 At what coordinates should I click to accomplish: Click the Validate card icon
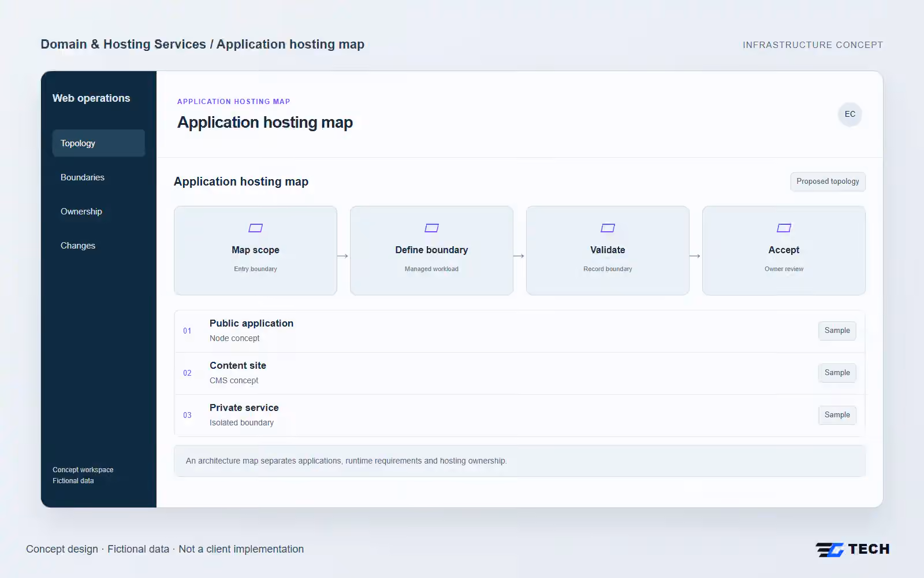tap(608, 228)
